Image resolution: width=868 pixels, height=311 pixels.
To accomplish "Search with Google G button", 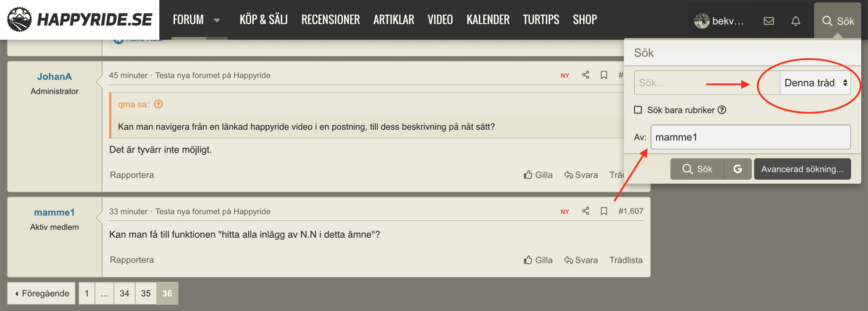I will 738,169.
